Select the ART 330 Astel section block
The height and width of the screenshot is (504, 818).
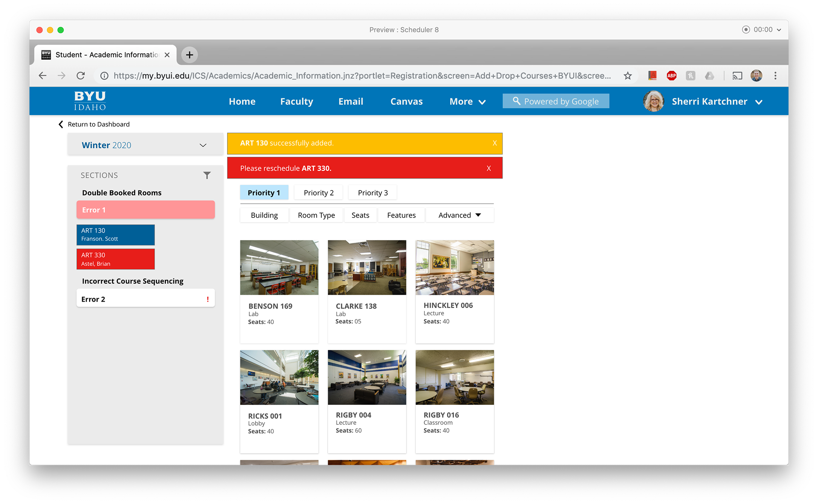click(115, 259)
